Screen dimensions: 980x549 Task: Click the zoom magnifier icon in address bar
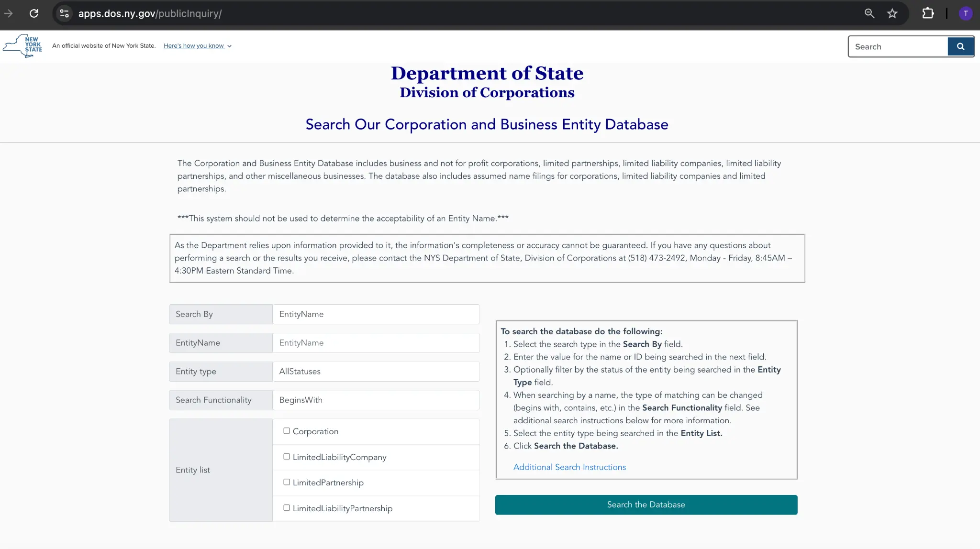click(x=869, y=13)
